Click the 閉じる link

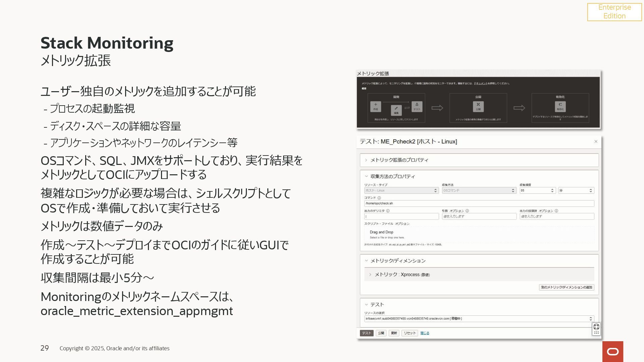click(x=425, y=333)
